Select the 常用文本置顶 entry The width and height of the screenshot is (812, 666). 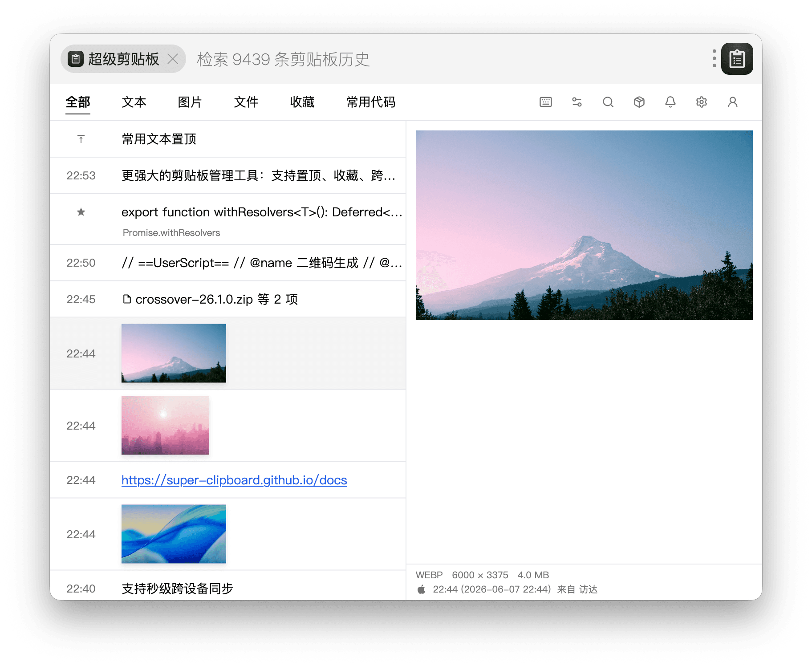[x=227, y=139]
